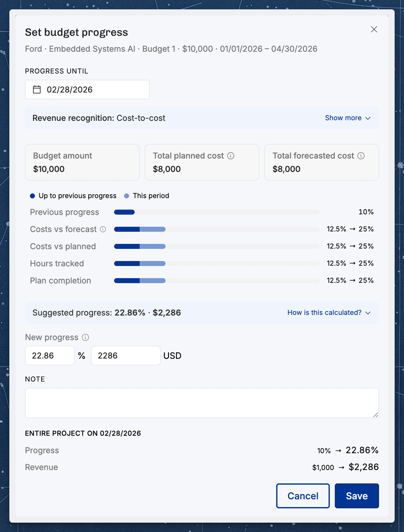This screenshot has height=532, width=404.
Task: Save the budget progress
Action: [x=357, y=496]
